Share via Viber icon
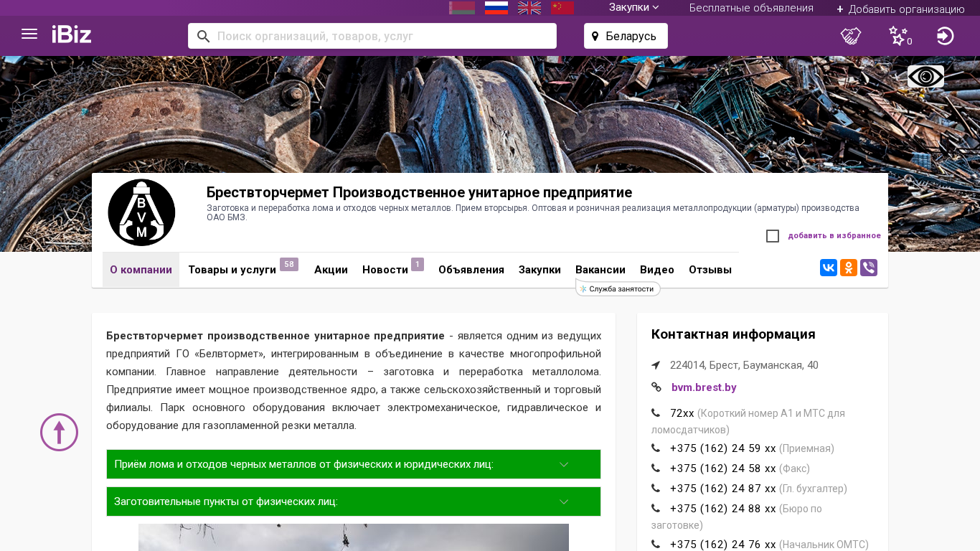The width and height of the screenshot is (980, 551). pyautogui.click(x=869, y=268)
